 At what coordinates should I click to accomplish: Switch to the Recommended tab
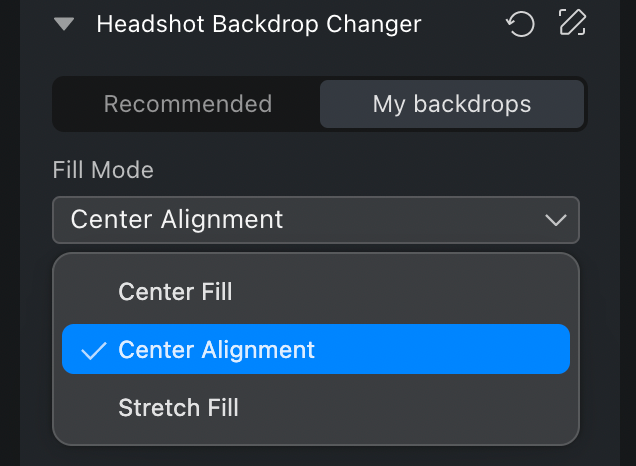[188, 104]
